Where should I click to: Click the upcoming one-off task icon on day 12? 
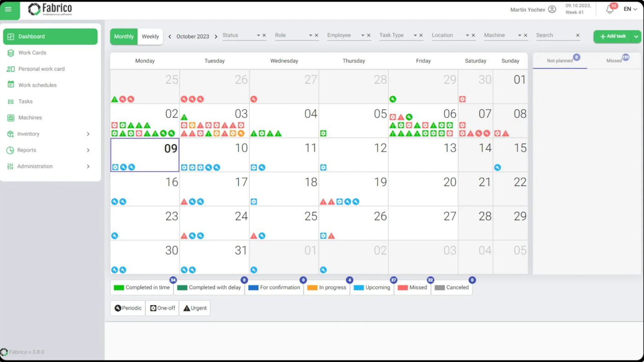point(323,168)
